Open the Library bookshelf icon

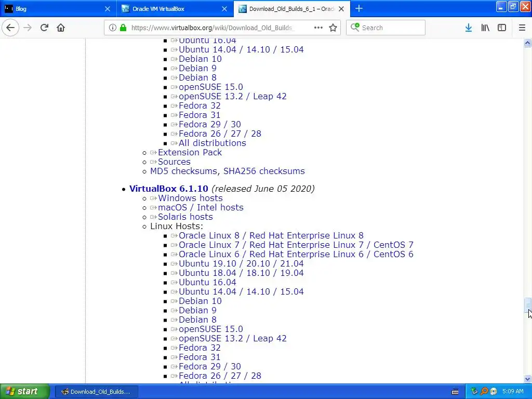pos(485,28)
